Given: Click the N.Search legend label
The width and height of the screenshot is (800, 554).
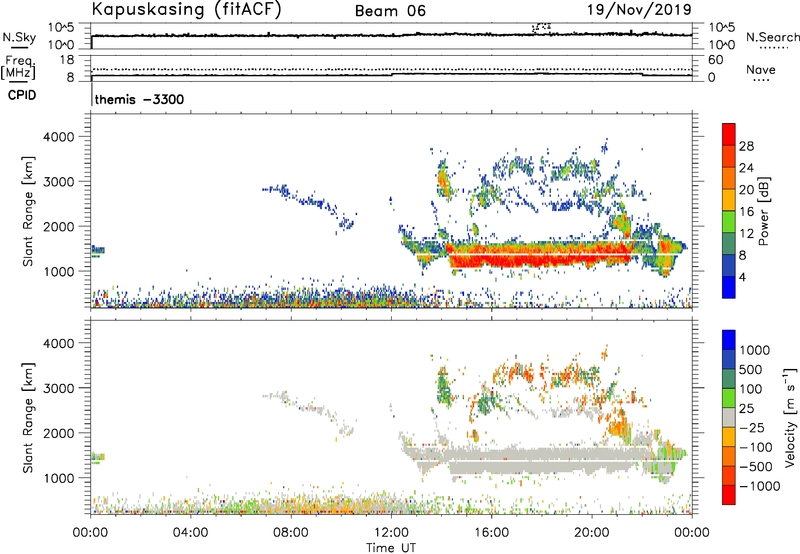Looking at the screenshot, I should 772,37.
